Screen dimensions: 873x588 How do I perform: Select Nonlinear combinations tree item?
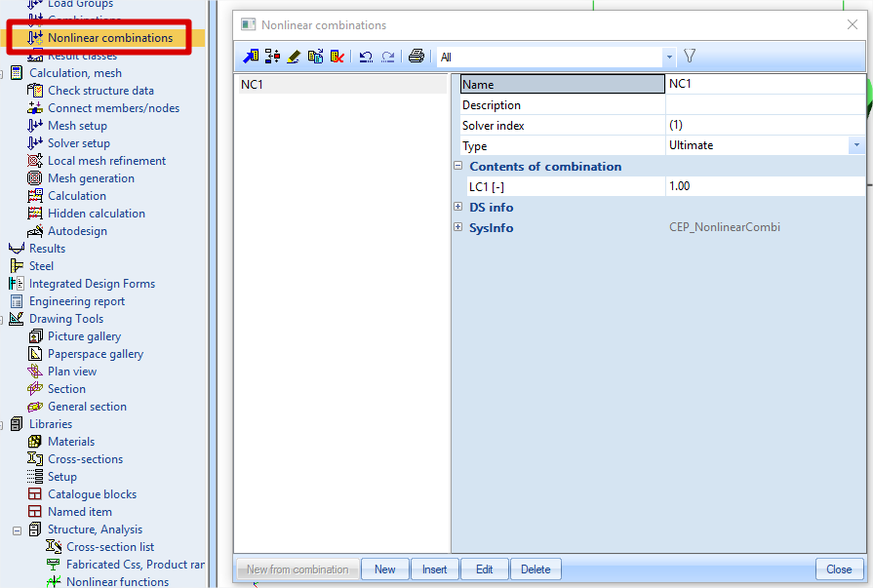coord(109,38)
